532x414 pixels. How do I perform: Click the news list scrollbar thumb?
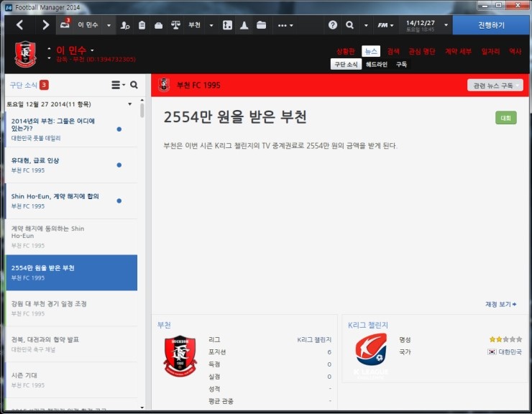pyautogui.click(x=142, y=110)
